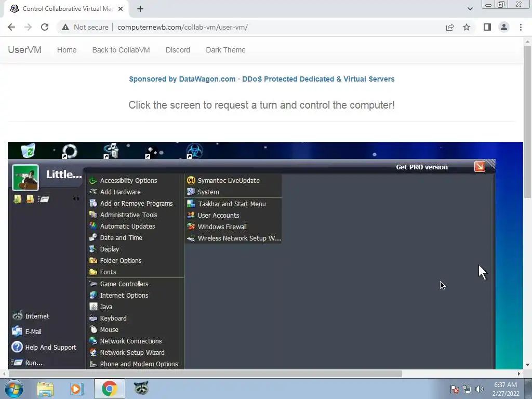Click the Display icon in the menu
532x399 pixels.
click(x=93, y=249)
